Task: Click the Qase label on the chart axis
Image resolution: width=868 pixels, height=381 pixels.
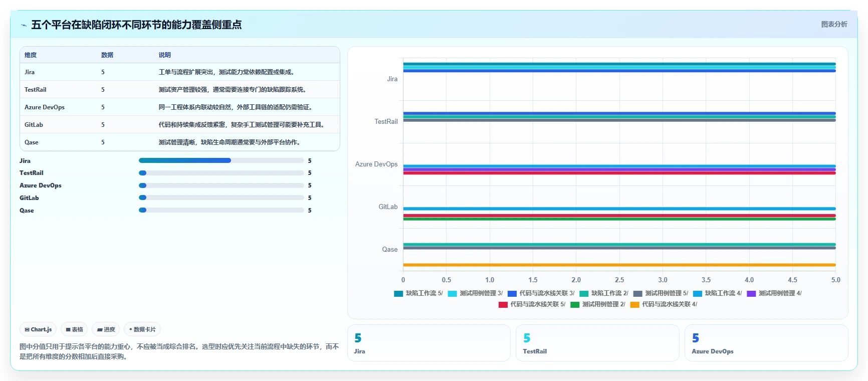Action: click(x=390, y=250)
